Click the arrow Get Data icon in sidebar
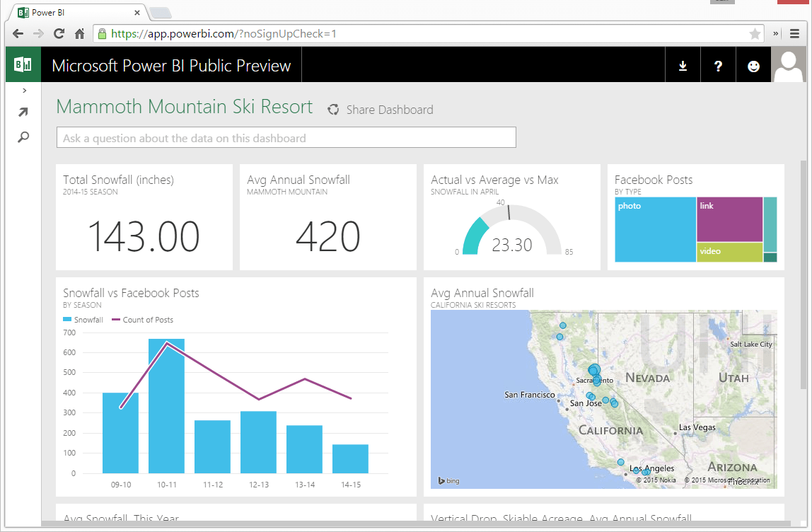This screenshot has width=812, height=532. (x=23, y=112)
